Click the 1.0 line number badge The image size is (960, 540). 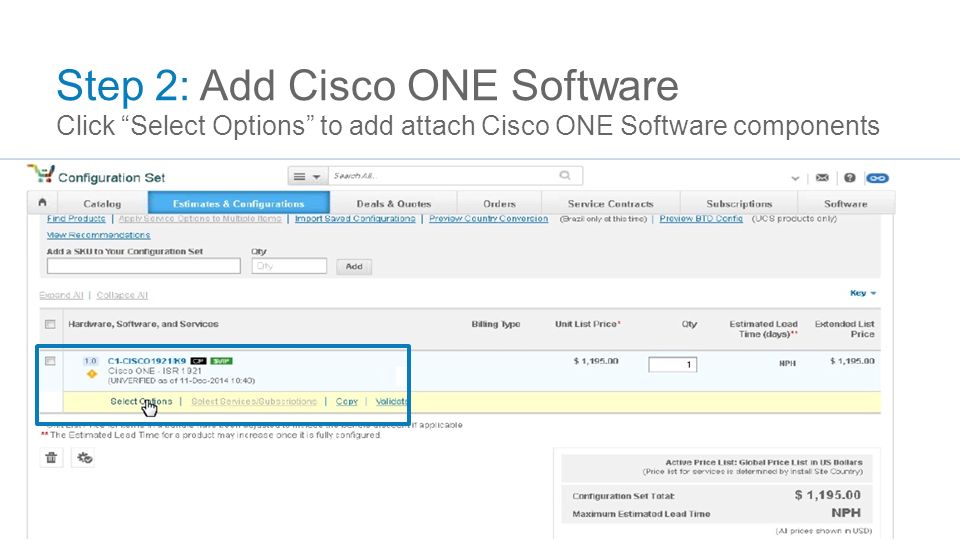tap(91, 361)
